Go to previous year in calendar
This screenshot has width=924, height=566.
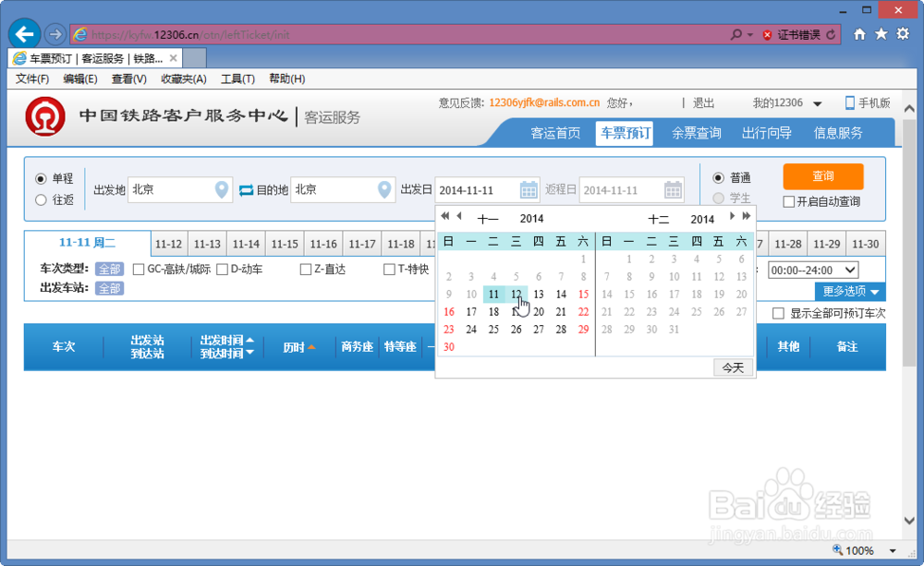[x=445, y=216]
